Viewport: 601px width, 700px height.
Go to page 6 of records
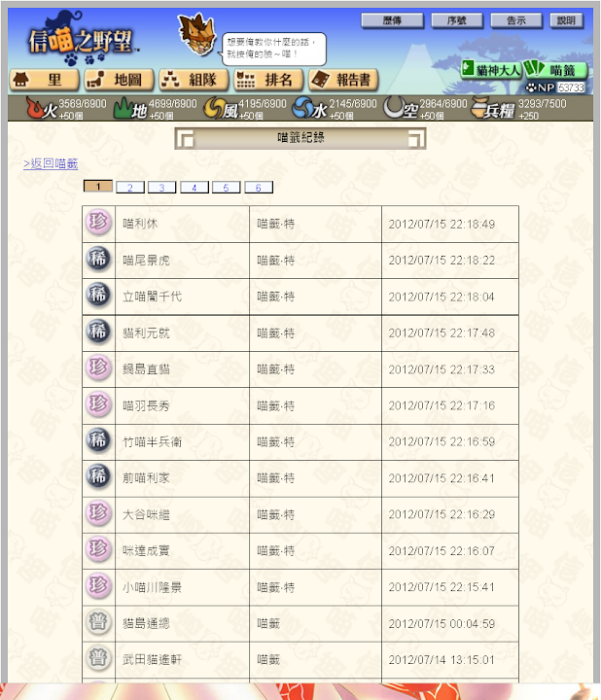click(x=259, y=188)
